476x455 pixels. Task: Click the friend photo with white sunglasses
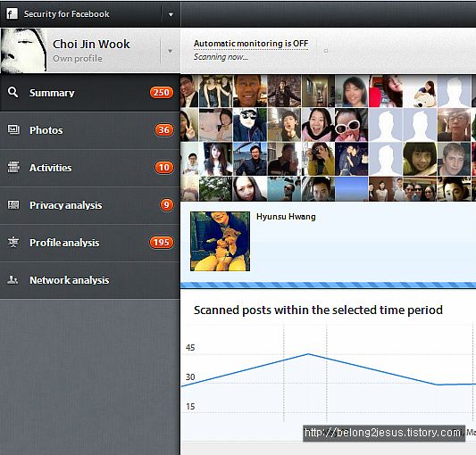(x=351, y=125)
